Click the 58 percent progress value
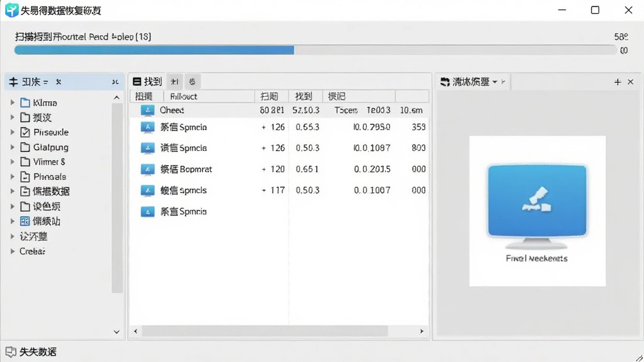644x362 pixels. [x=621, y=37]
